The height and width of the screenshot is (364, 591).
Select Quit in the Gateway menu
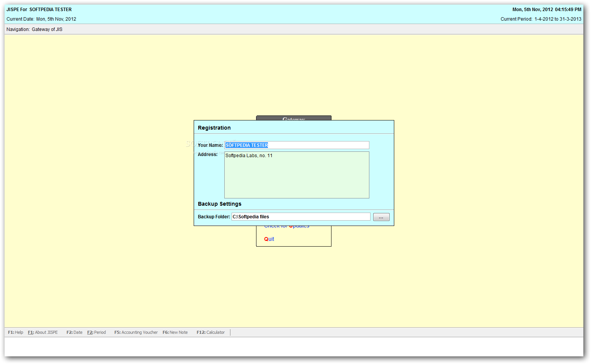pos(269,239)
